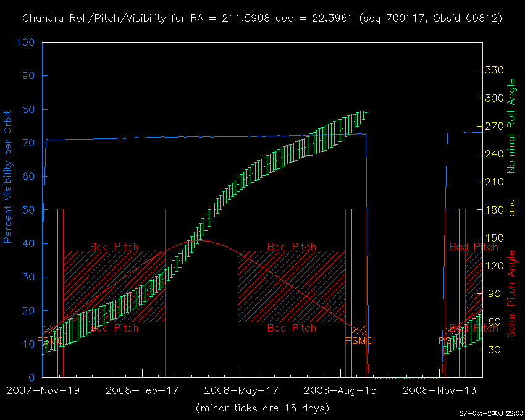Select the 2007-Nov-19 date label
The image size is (525, 420).
42,390
